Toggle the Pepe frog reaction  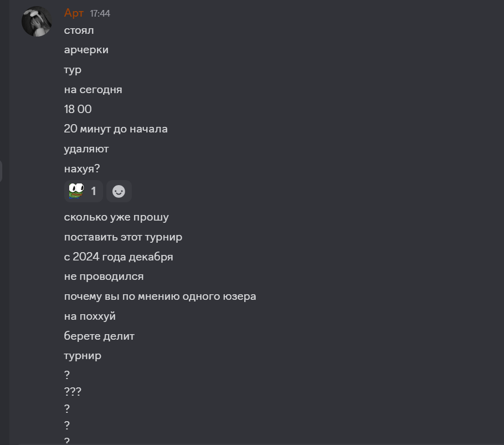pyautogui.click(x=84, y=191)
